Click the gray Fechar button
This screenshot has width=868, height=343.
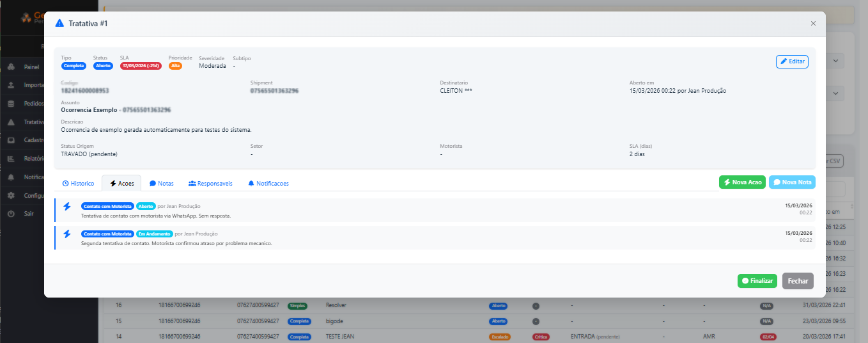coord(798,281)
